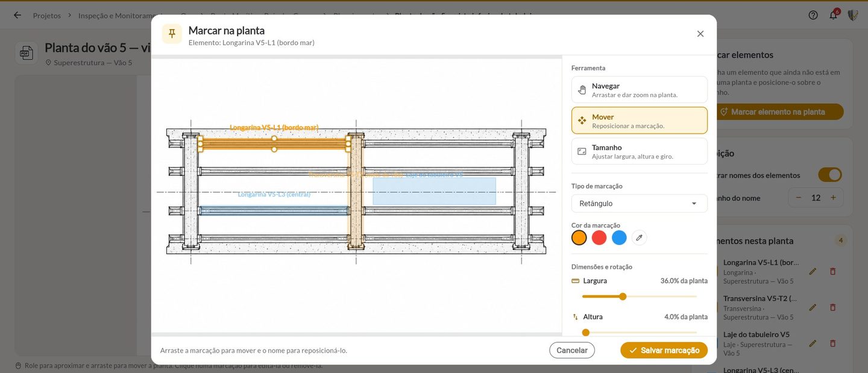This screenshot has height=373, width=868.
Task: Select the Tamanho tool
Action: (640, 151)
